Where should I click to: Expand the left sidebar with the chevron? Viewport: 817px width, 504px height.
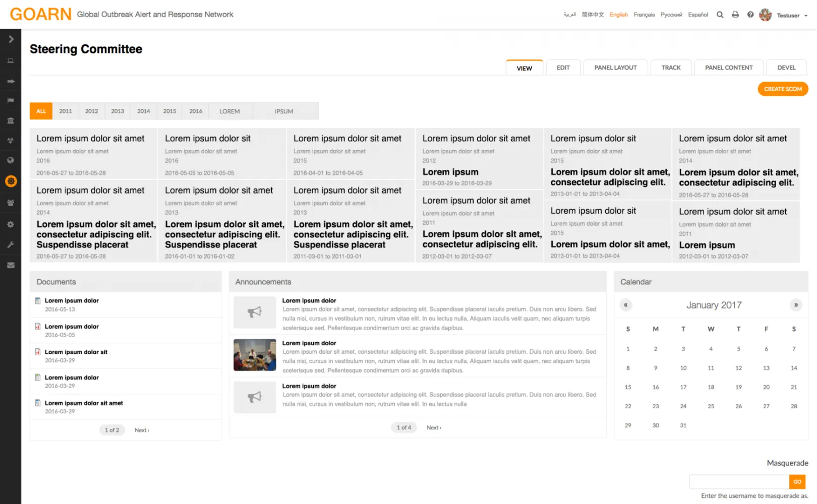click(11, 39)
